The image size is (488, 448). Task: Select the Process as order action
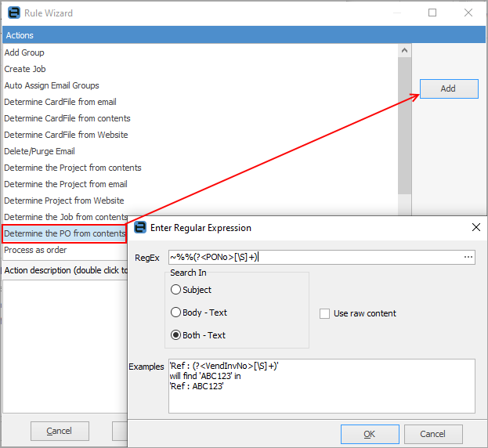(x=35, y=250)
